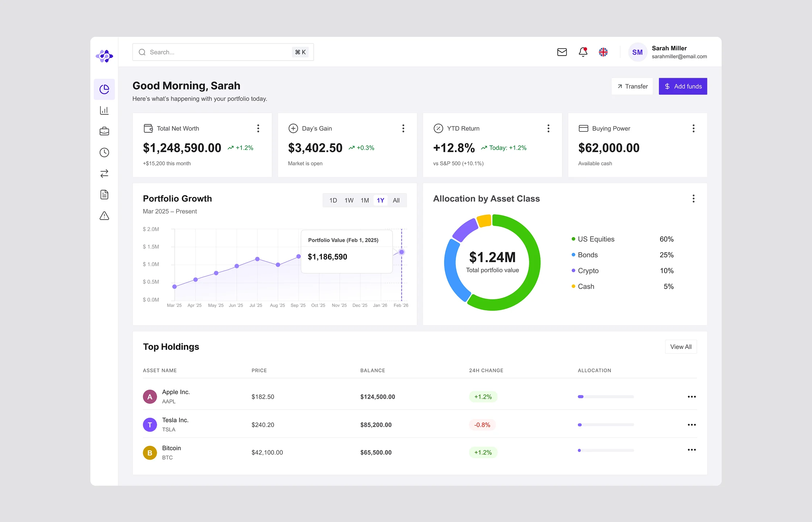Viewport: 812px width, 522px height.
Task: Click the Add funds button
Action: point(683,86)
